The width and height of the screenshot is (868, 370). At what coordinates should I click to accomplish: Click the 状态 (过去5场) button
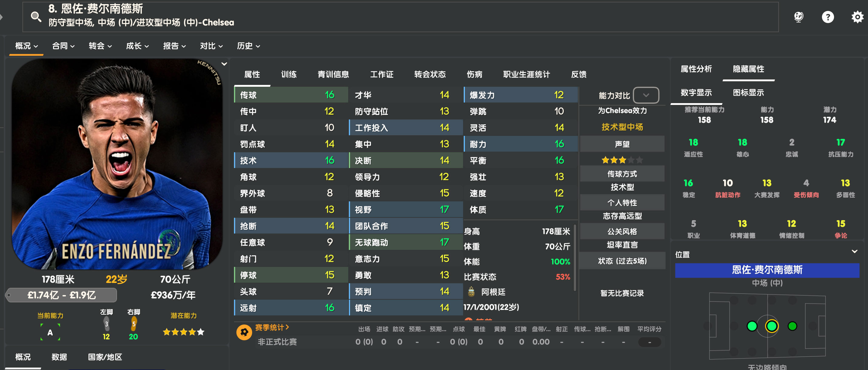tap(622, 261)
